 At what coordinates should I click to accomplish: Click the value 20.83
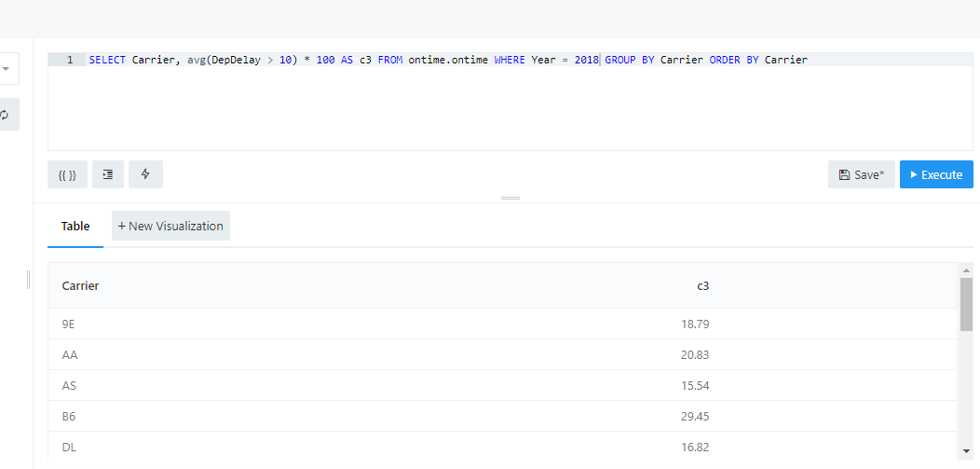[695, 354]
